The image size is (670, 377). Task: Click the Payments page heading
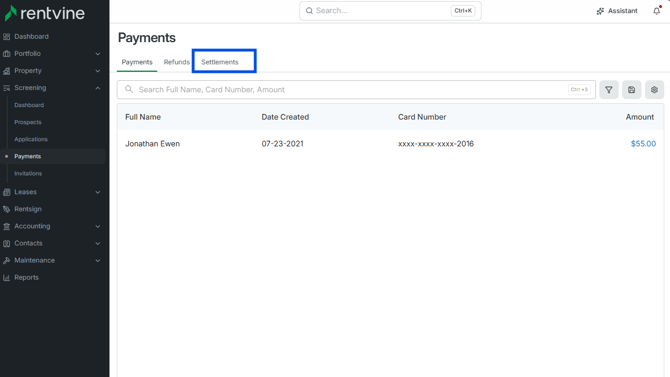tap(147, 38)
